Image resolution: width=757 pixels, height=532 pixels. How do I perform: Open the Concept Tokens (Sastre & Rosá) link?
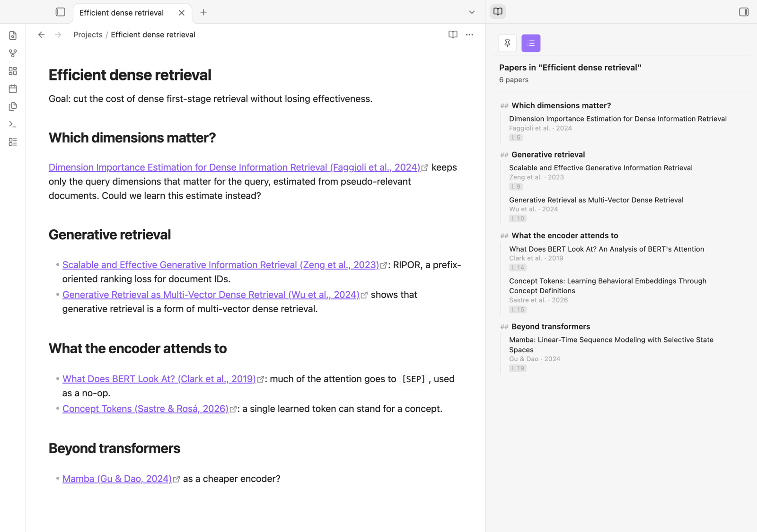pos(145,409)
